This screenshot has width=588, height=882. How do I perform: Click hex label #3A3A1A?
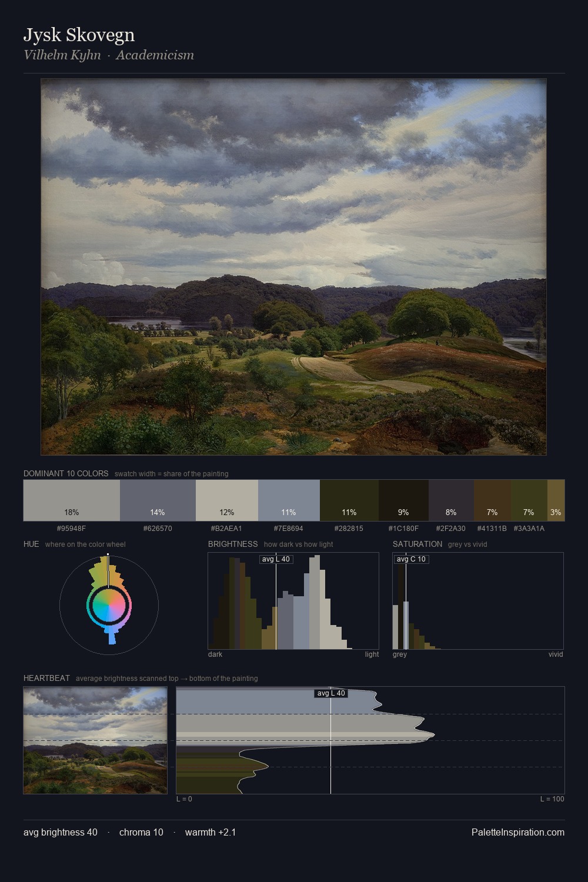[529, 528]
